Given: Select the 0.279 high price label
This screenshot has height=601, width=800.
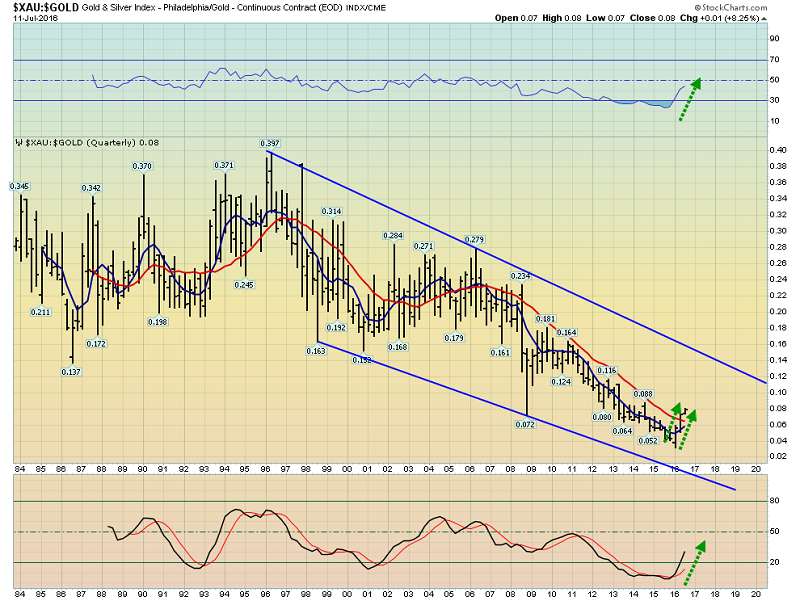Looking at the screenshot, I should click(x=475, y=239).
